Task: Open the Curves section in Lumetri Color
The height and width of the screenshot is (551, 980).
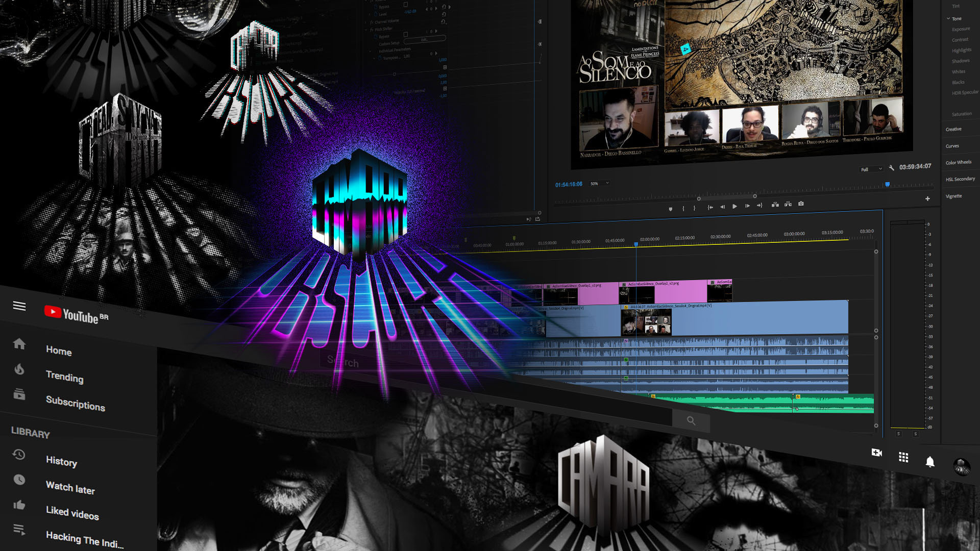Action: (952, 146)
